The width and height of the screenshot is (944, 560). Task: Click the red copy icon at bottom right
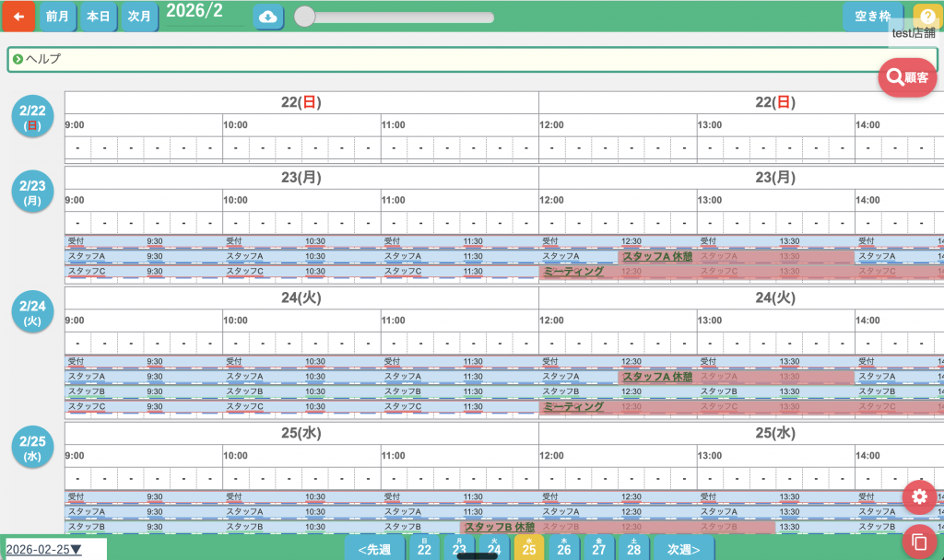919,542
